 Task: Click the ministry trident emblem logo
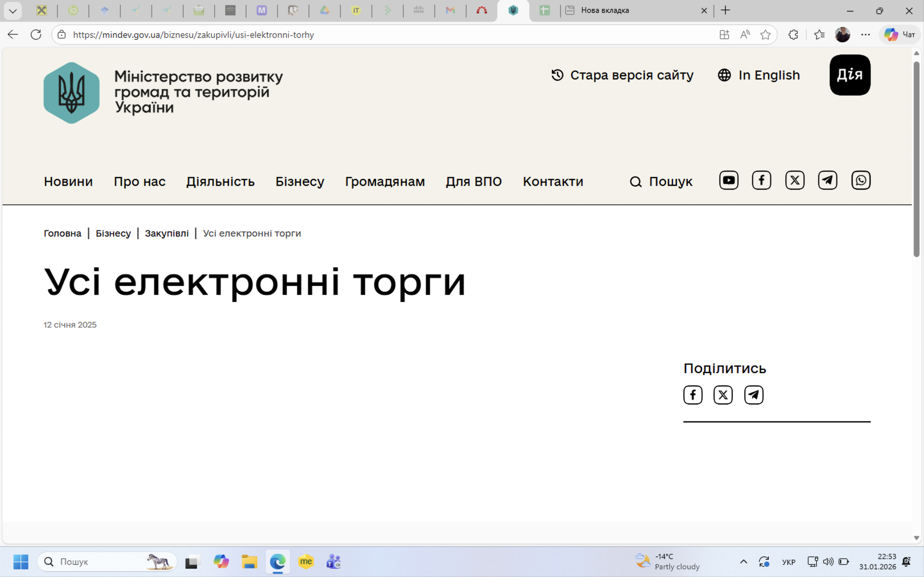point(72,93)
